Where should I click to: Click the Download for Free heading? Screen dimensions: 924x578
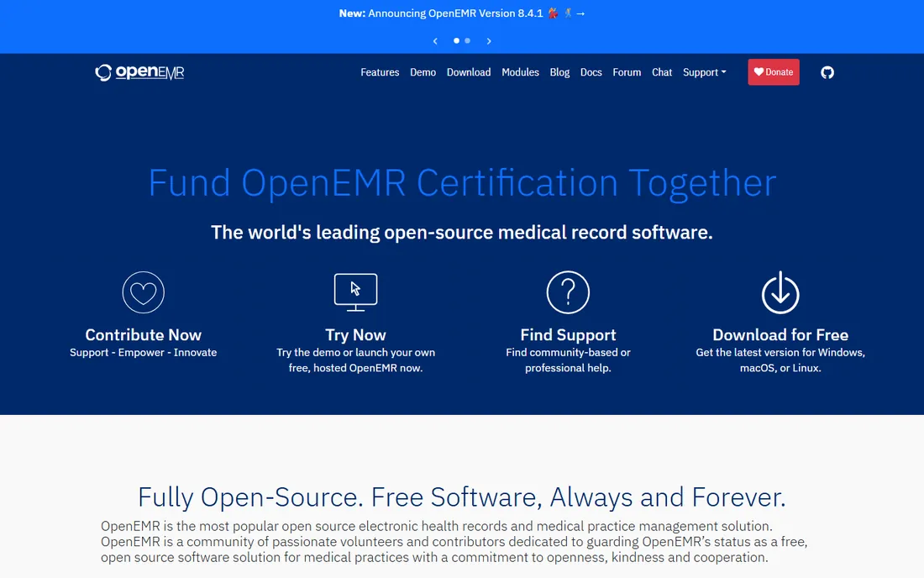point(780,334)
